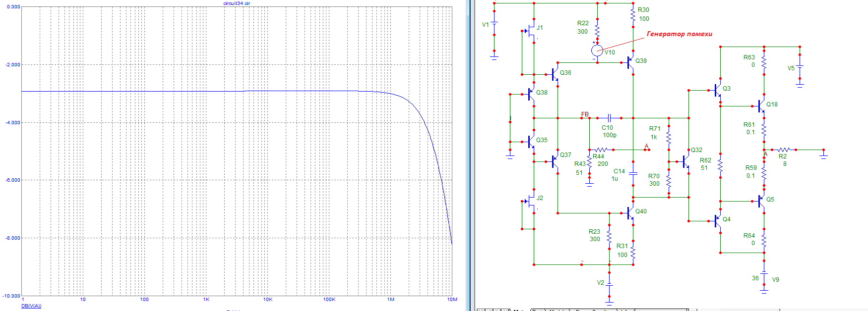Screen dimensions: 868x311
Task: Select the R70 resistor symbol
Action: pos(669,181)
